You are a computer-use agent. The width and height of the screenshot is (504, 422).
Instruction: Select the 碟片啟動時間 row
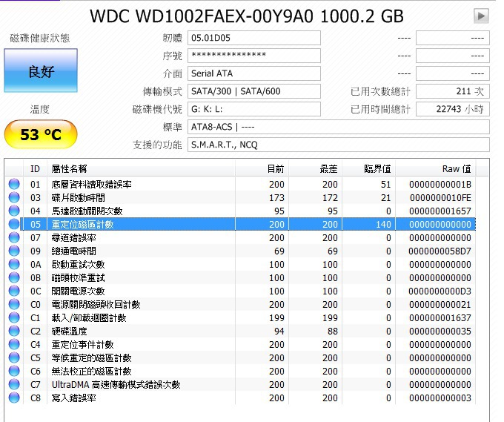pyautogui.click(x=240, y=197)
